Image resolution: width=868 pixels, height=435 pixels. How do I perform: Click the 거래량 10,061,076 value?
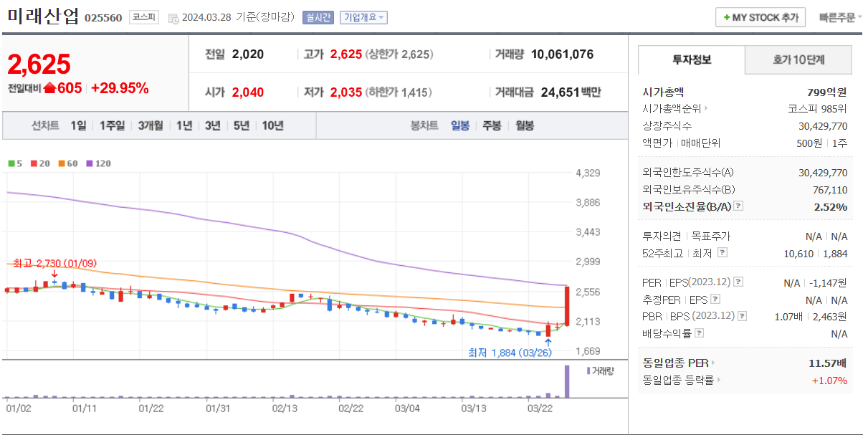(563, 54)
